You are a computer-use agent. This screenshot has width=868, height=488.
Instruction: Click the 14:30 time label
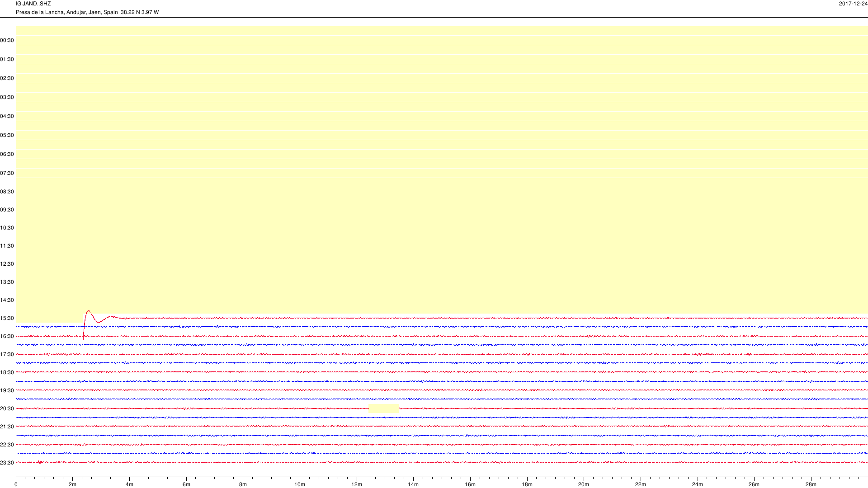coord(7,300)
